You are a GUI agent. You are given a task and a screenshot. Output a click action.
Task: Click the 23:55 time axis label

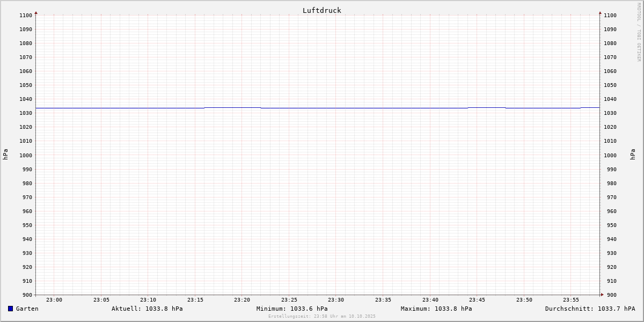[x=571, y=300]
